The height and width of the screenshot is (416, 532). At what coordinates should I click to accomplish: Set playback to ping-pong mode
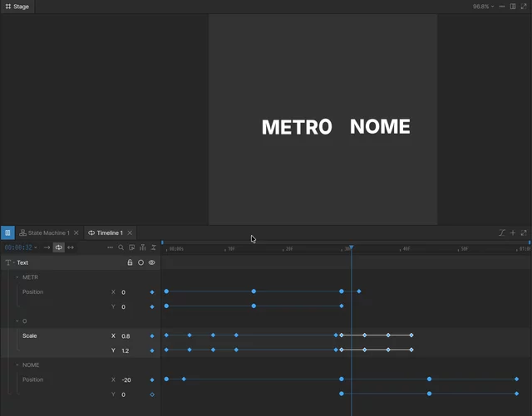click(71, 247)
